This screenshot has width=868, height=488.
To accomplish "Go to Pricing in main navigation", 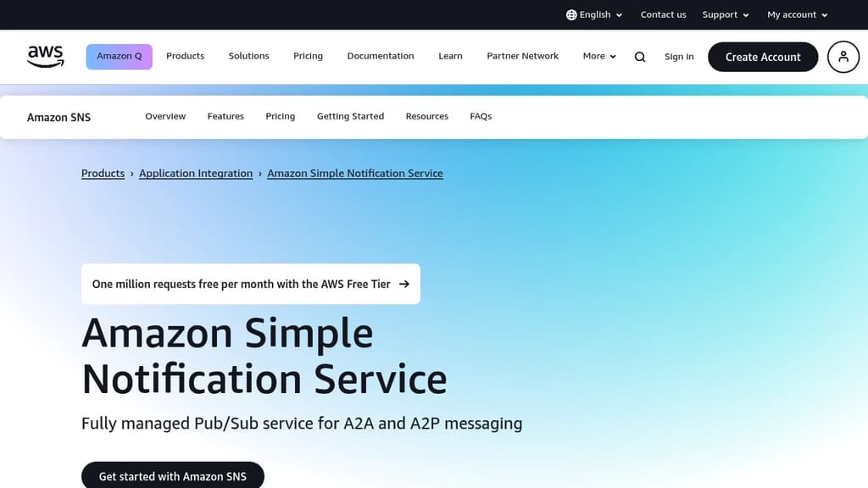I will coord(308,57).
